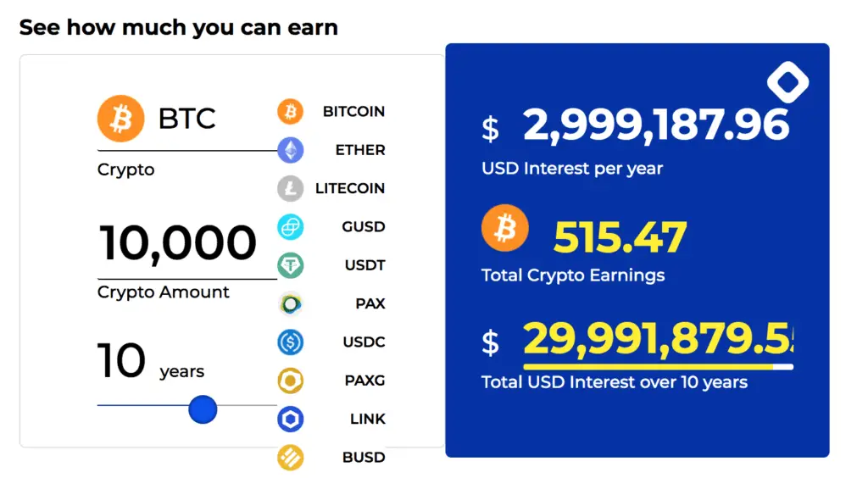Select the LINK hexagon icon
Screen dimensions: 868x478
tap(290, 419)
